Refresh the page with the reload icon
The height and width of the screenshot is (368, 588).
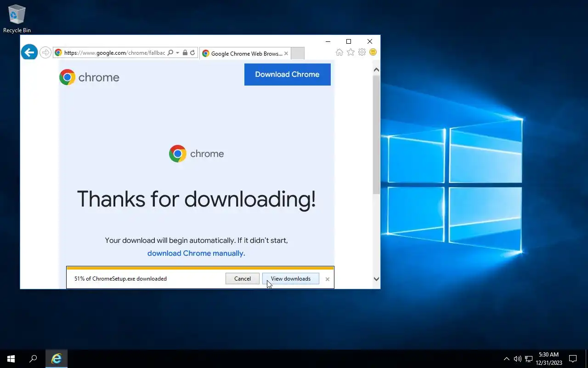[x=192, y=53]
